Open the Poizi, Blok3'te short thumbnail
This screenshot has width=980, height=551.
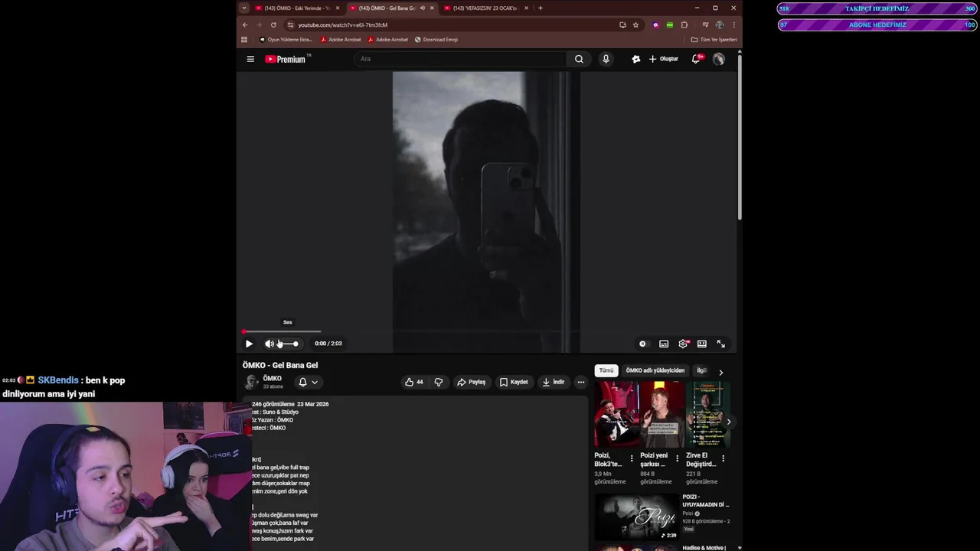tap(616, 414)
